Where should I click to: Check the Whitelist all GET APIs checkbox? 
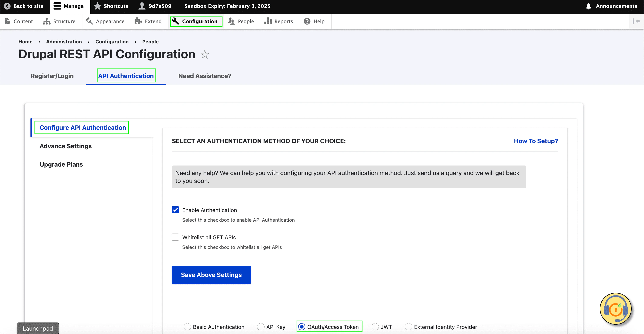(175, 237)
